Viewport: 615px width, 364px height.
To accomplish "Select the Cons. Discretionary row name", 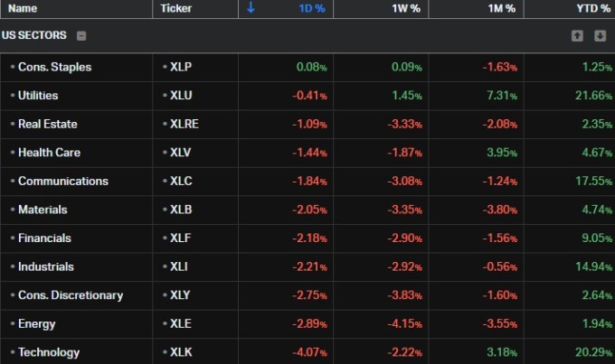I will click(71, 295).
